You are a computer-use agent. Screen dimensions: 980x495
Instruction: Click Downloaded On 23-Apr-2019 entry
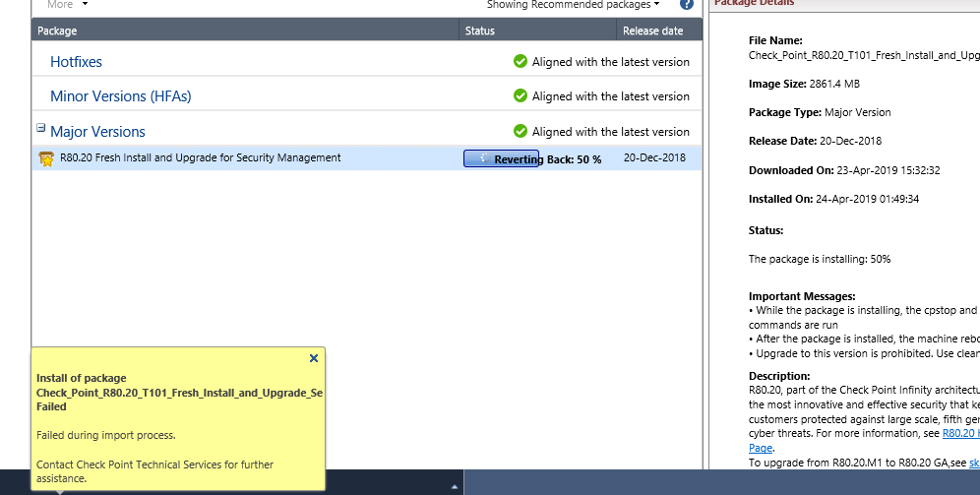point(844,170)
